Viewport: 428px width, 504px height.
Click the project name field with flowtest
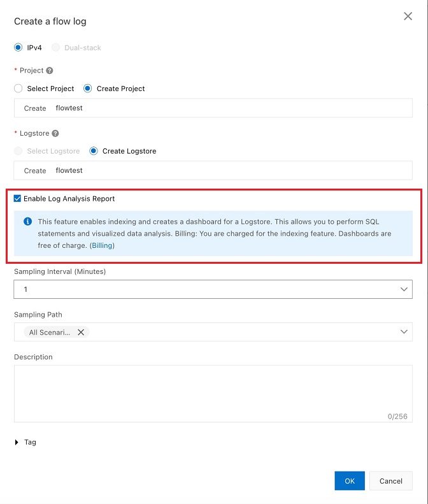(x=229, y=108)
